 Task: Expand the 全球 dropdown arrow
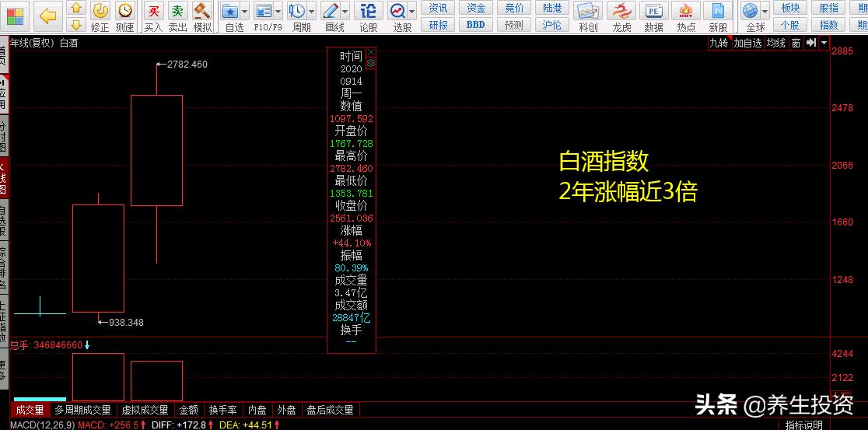coord(765,11)
